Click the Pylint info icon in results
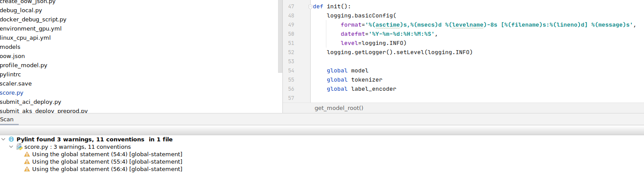 pyautogui.click(x=11, y=140)
